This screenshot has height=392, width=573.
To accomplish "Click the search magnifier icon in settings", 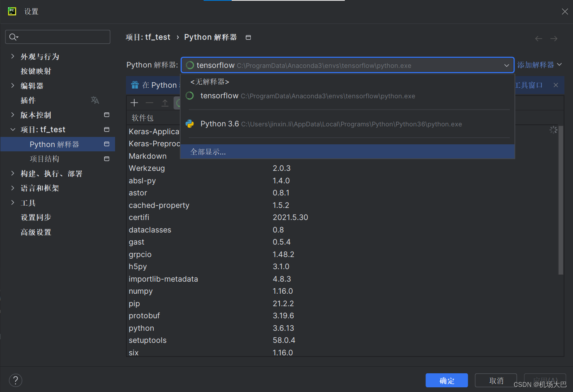I will (13, 37).
